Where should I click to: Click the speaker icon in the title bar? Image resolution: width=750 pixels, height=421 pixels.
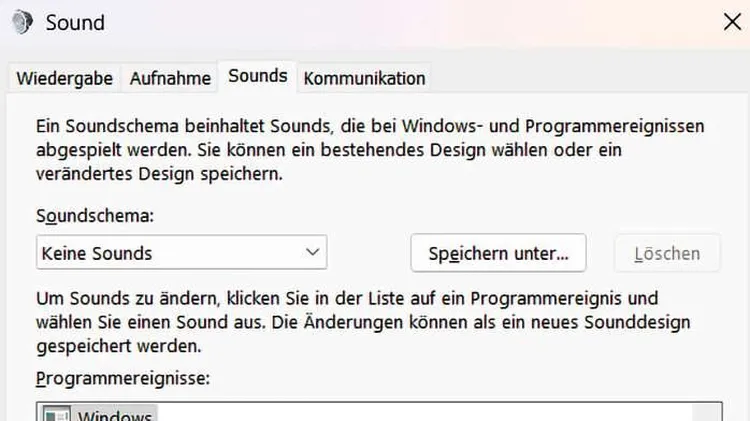pos(22,22)
